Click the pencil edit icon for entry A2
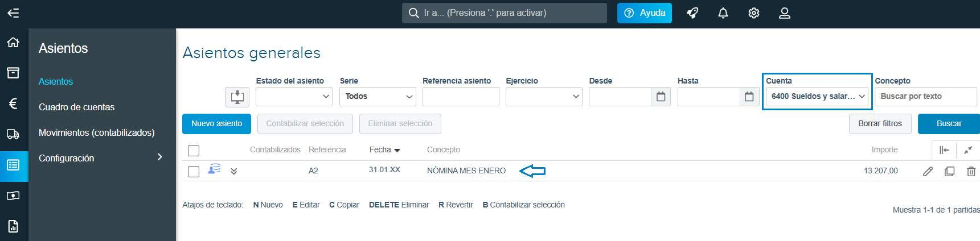 point(928,171)
